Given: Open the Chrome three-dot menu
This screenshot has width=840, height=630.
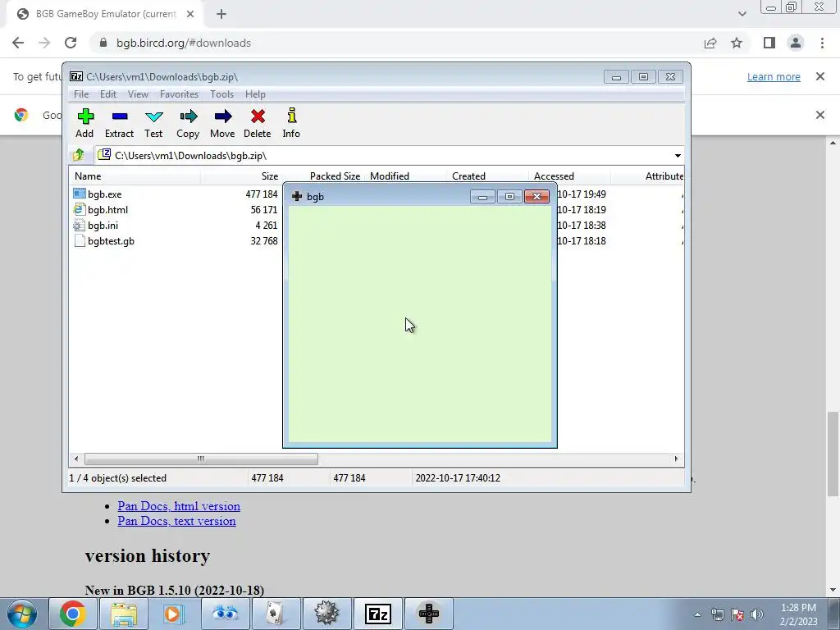Looking at the screenshot, I should tap(822, 43).
